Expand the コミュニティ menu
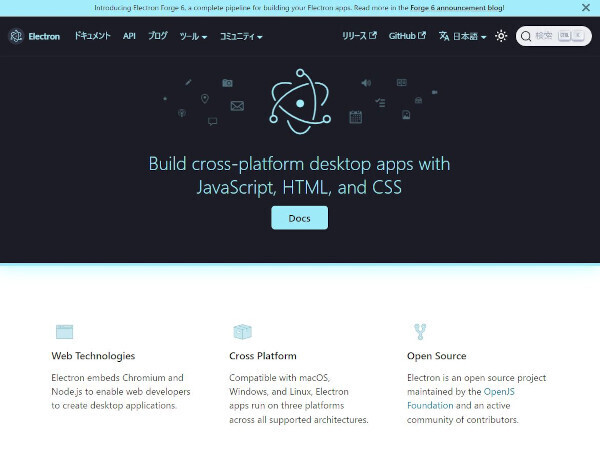This screenshot has width=600, height=470. coord(241,36)
